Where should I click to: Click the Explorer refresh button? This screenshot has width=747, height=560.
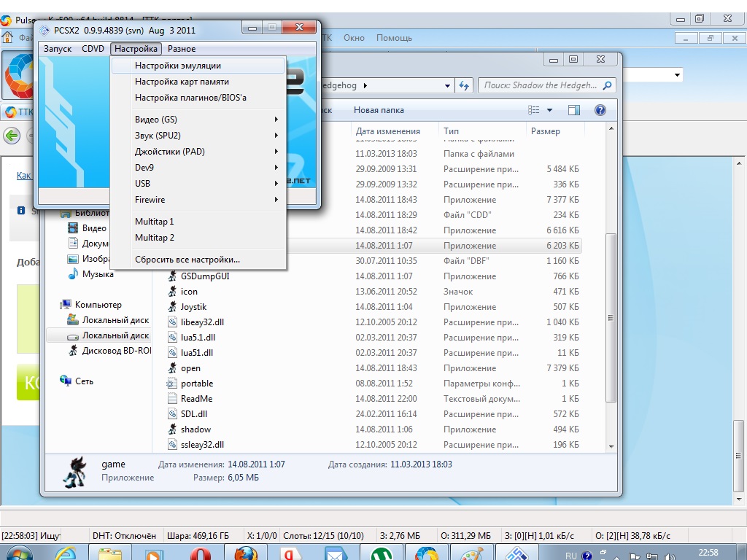point(464,86)
